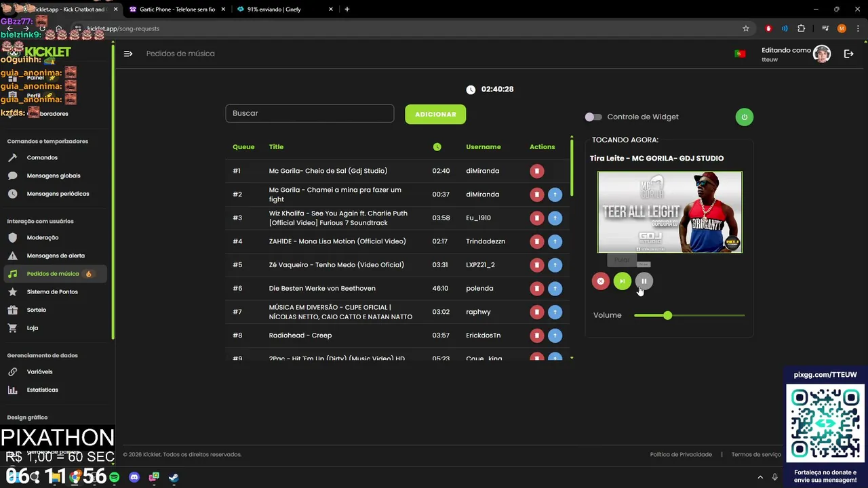
Task: Switch to Gartic Phone browser tab
Action: pyautogui.click(x=176, y=9)
